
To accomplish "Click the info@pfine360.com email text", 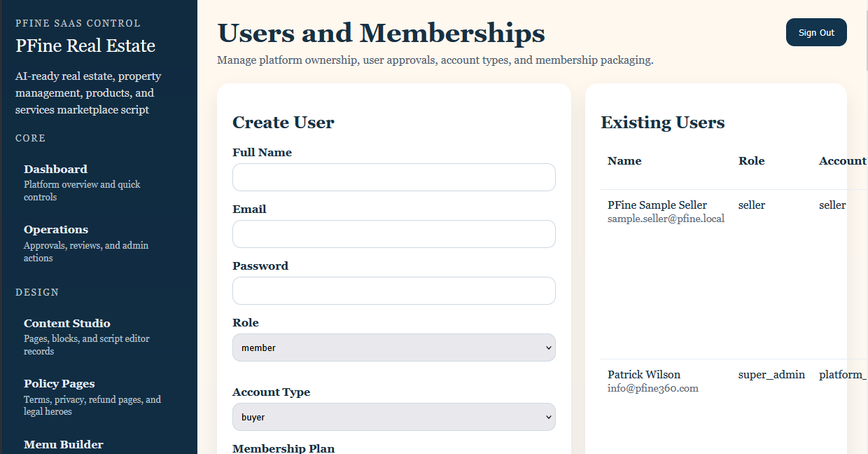I will (x=653, y=388).
